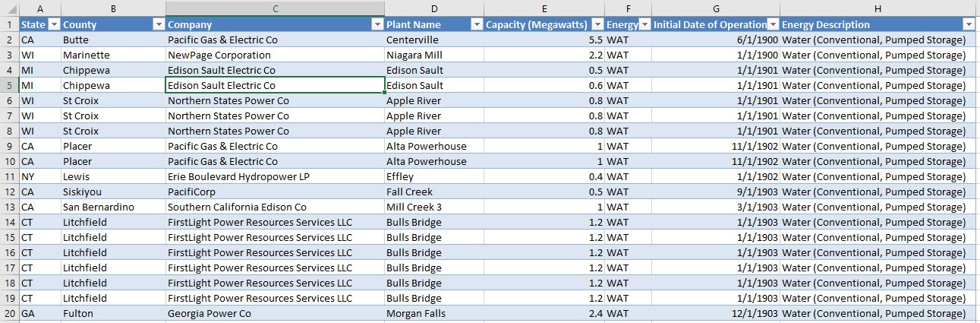Select the 0.4 capacity cell
The width and height of the screenshot is (980, 323).
point(544,176)
